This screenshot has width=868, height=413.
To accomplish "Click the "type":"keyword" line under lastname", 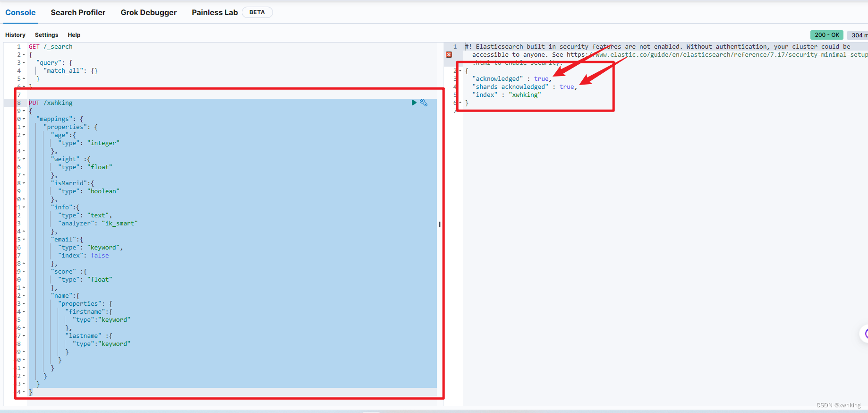I will pyautogui.click(x=102, y=344).
